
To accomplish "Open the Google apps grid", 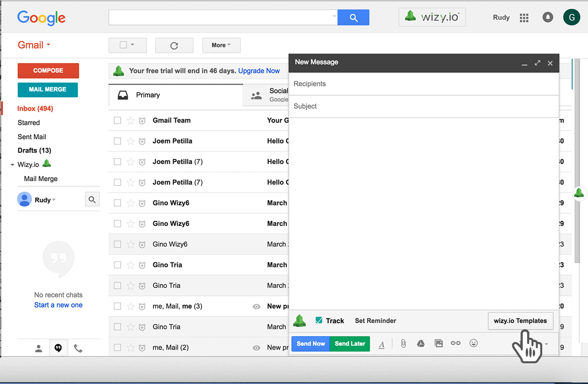I will point(524,18).
